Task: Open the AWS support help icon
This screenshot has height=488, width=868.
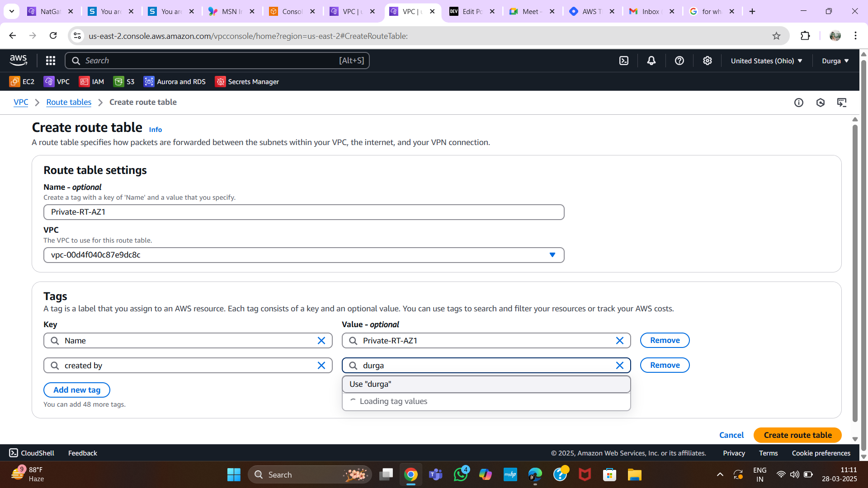Action: pyautogui.click(x=679, y=61)
